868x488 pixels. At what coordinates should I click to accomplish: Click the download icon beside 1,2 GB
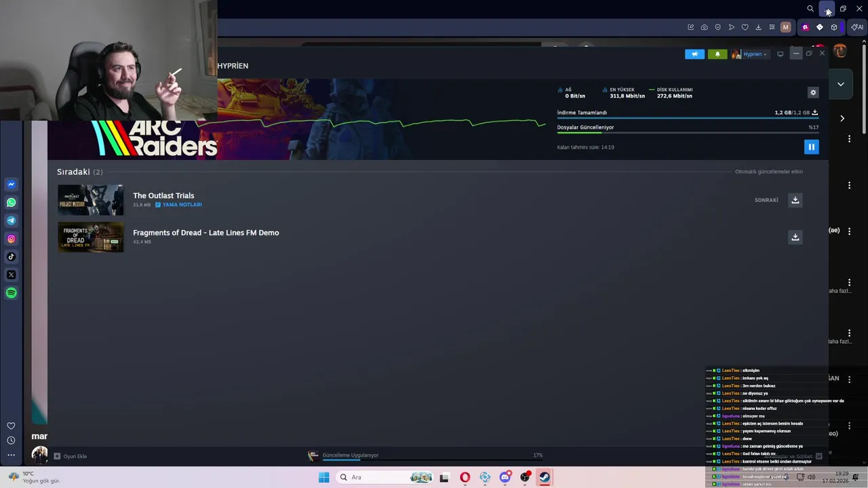click(x=815, y=113)
